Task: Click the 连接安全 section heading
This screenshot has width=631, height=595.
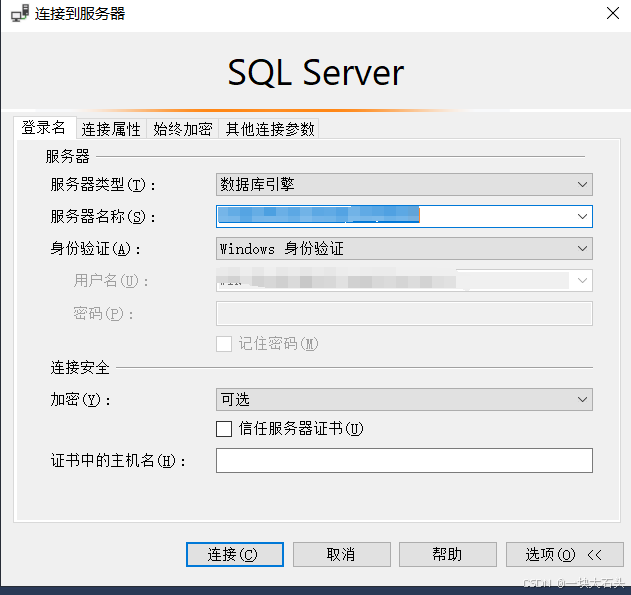Action: (x=80, y=368)
